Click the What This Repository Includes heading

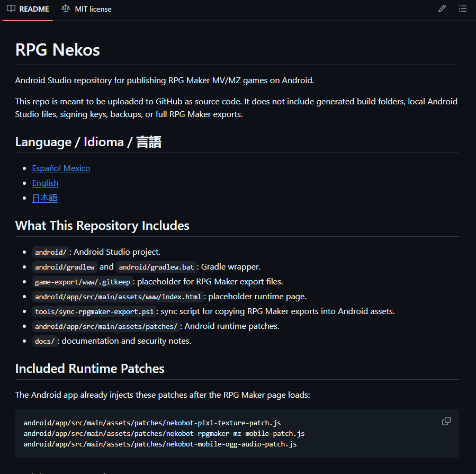pyautogui.click(x=102, y=226)
